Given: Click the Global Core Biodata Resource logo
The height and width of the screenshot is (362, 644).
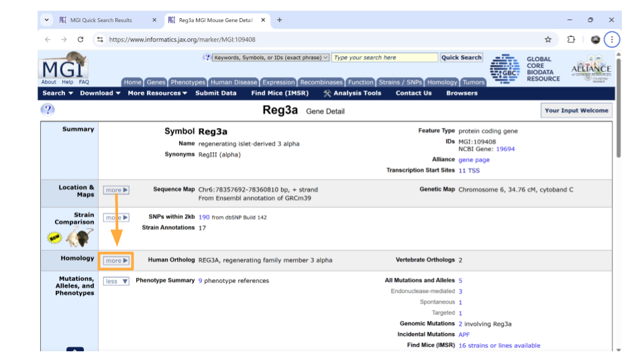Looking at the screenshot, I should point(525,69).
